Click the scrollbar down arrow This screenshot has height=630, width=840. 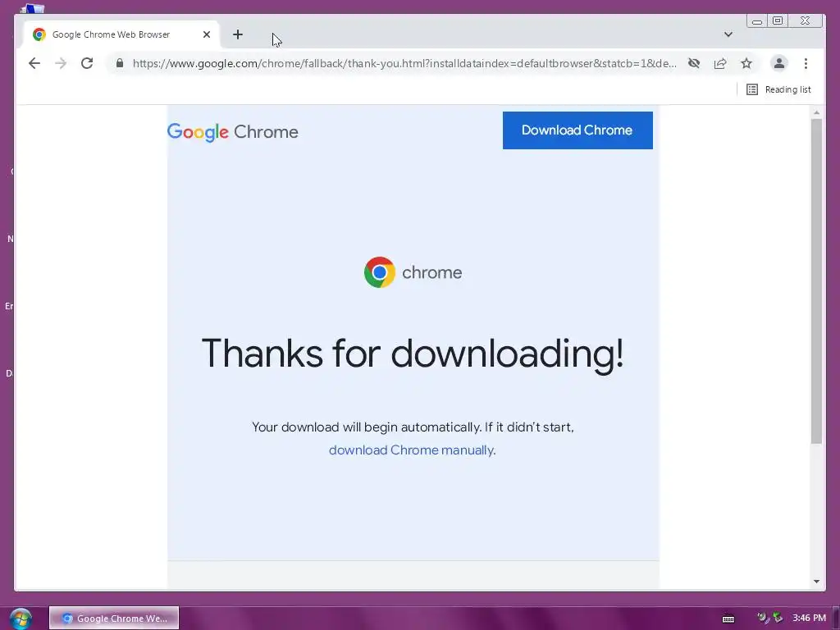(816, 582)
